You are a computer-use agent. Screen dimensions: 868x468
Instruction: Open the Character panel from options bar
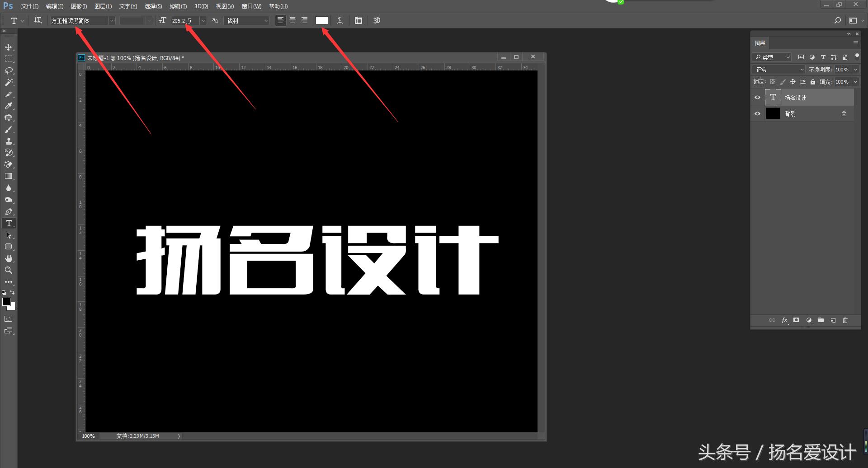coord(358,20)
